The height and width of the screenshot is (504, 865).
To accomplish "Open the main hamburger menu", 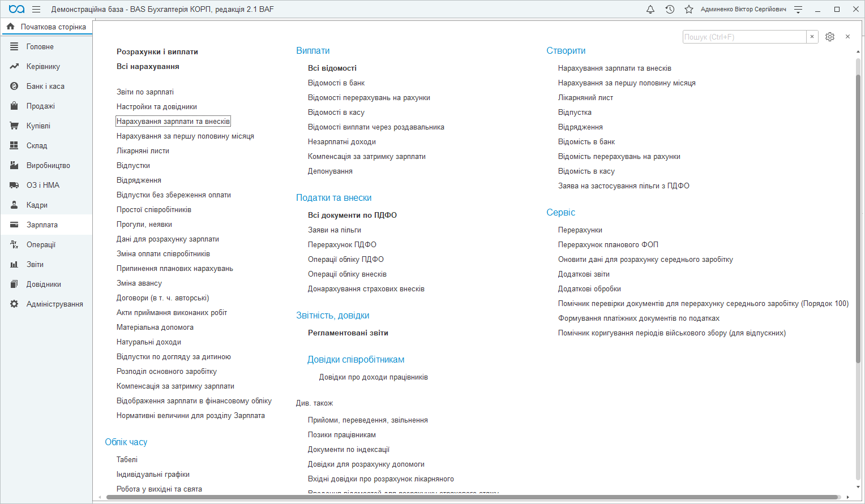I will point(36,9).
